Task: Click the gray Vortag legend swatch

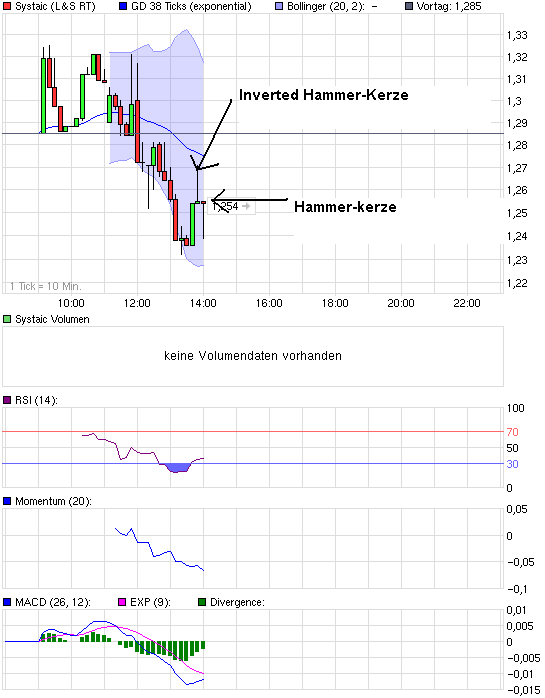Action: [409, 7]
